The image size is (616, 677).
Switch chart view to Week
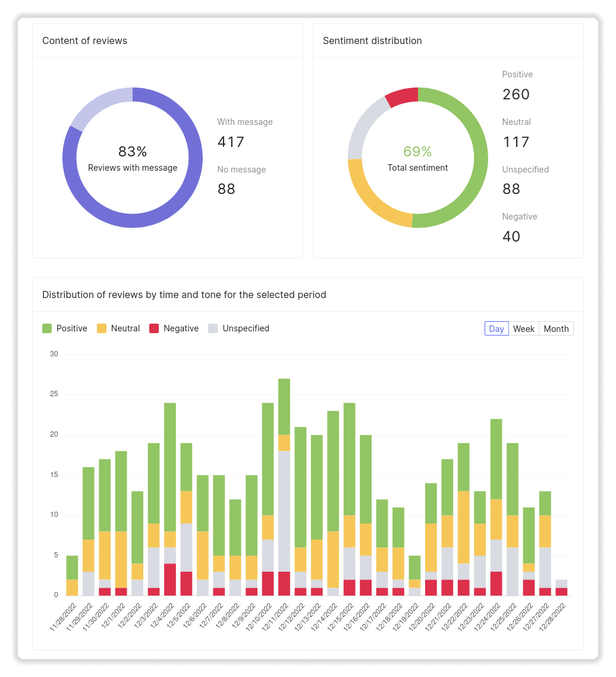click(524, 329)
